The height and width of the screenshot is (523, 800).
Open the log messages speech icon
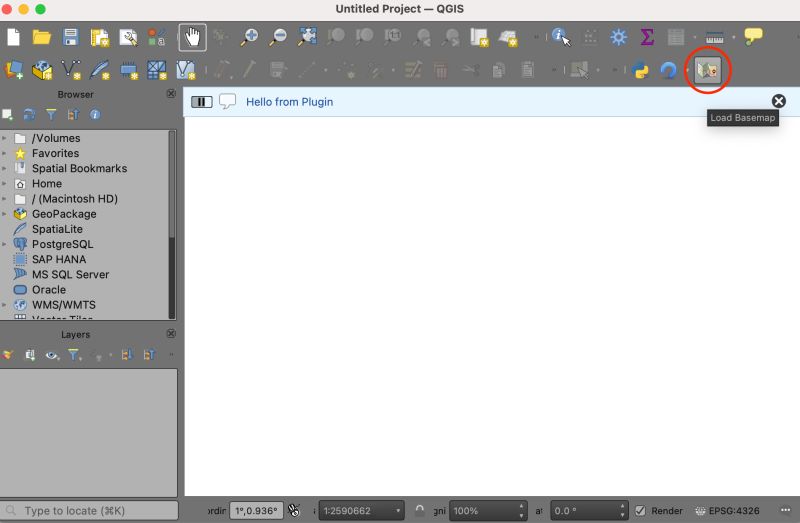(x=785, y=510)
